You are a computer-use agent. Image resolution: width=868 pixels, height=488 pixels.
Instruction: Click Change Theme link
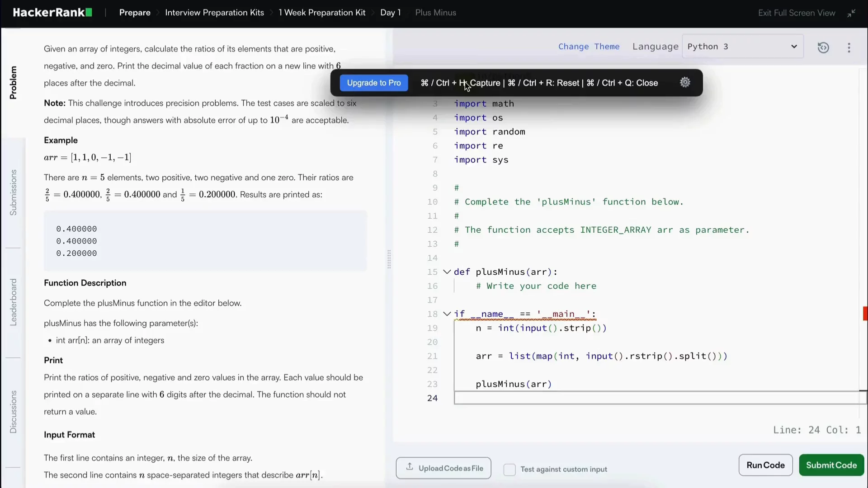[x=589, y=47]
